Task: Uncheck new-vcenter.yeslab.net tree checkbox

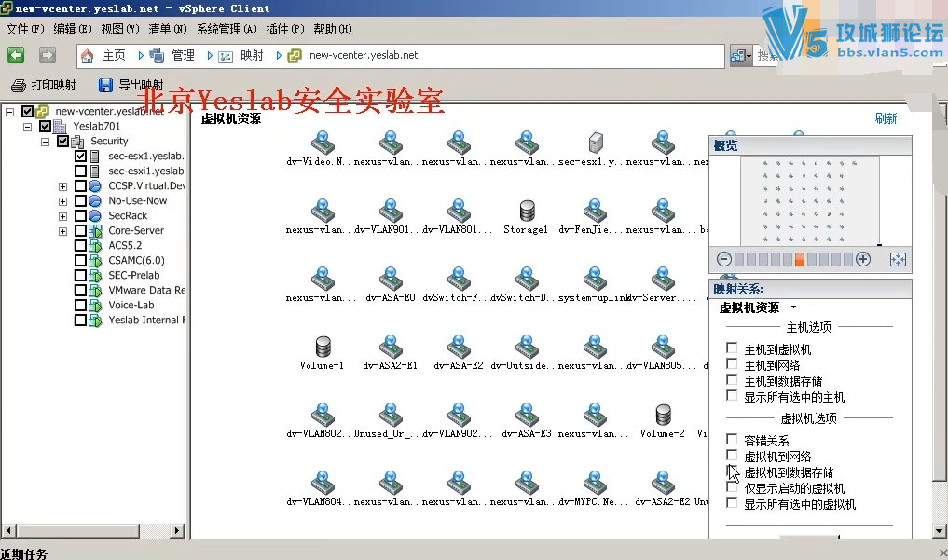Action: [x=27, y=111]
